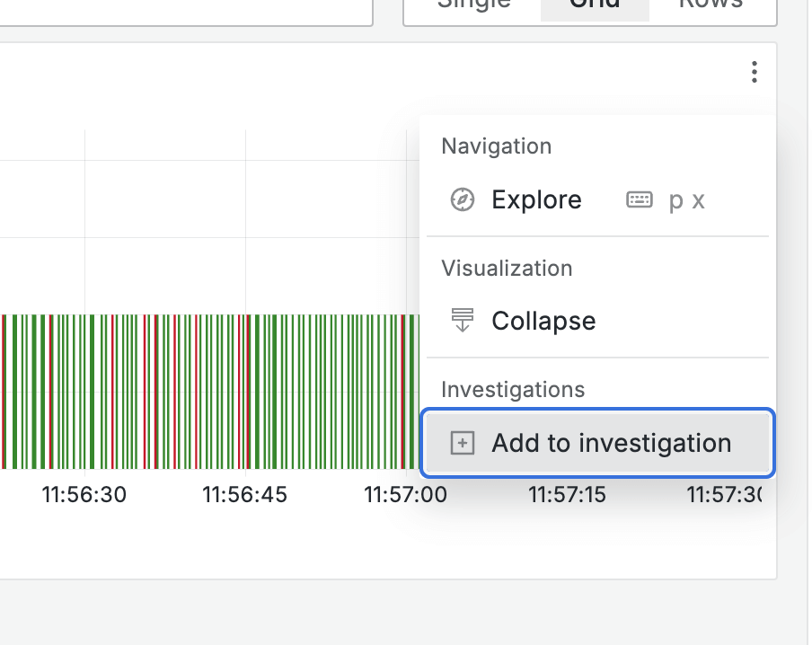Click the 11:56:30 time axis label

tap(84, 494)
